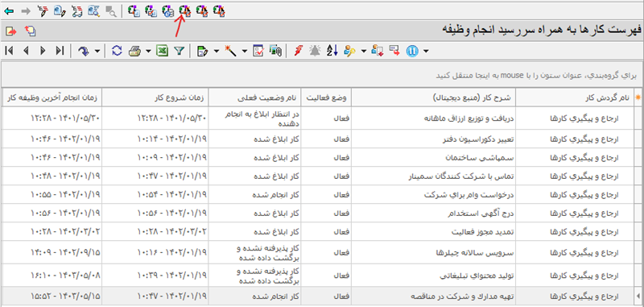Image resolution: width=644 pixels, height=307 pixels.
Task: Select the row 'درج آگهی استخدام'
Action: click(x=321, y=214)
